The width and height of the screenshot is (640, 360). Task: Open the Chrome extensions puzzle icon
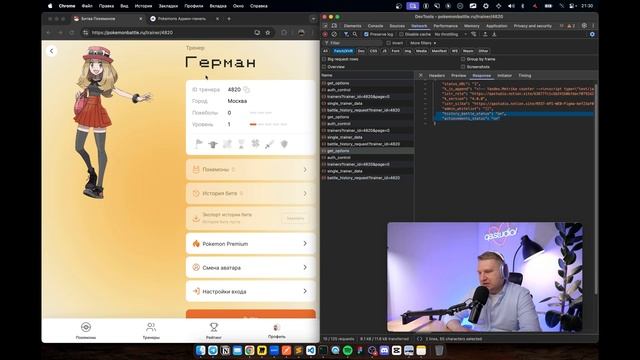[284, 33]
